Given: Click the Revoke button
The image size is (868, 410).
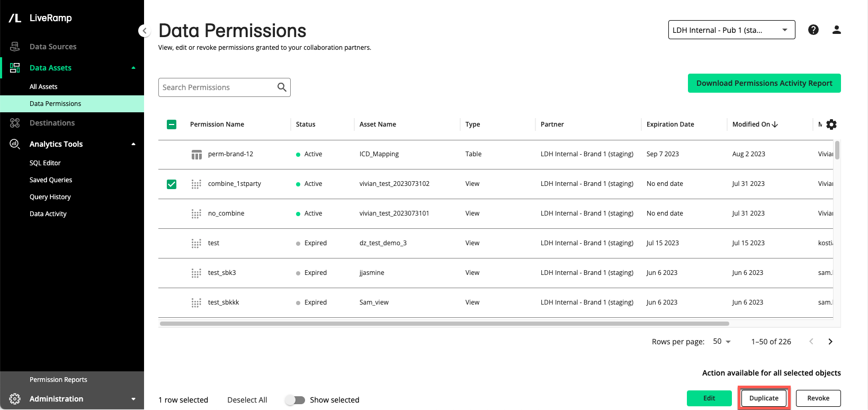Looking at the screenshot, I should 818,398.
